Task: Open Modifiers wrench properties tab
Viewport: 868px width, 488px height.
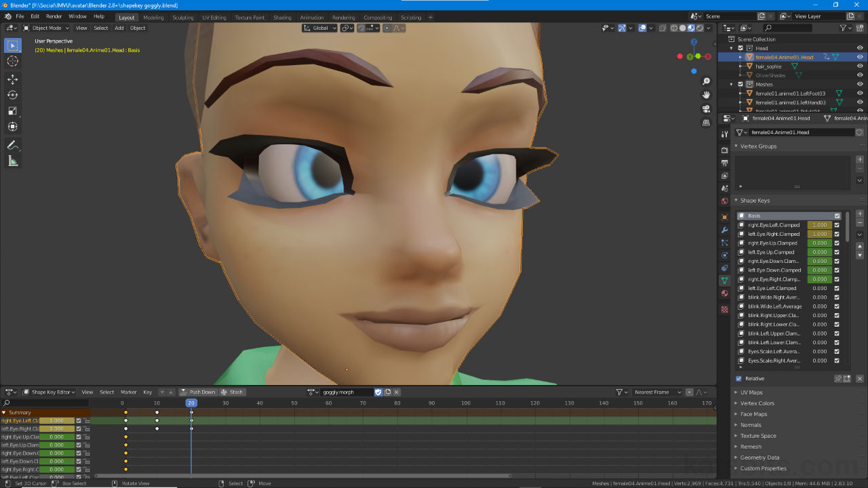Action: click(724, 230)
